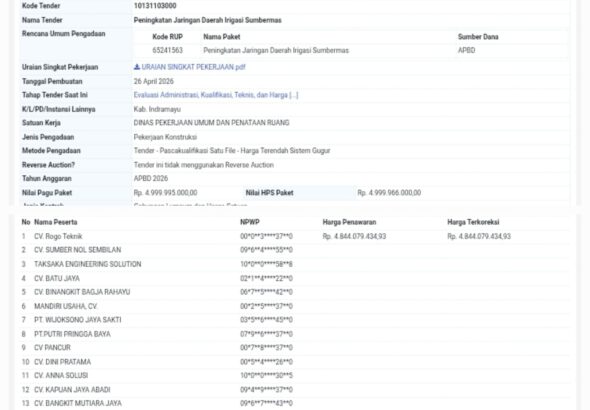This screenshot has width=590, height=410.
Task: Click the Nilai HPS Paket amount
Action: [389, 193]
